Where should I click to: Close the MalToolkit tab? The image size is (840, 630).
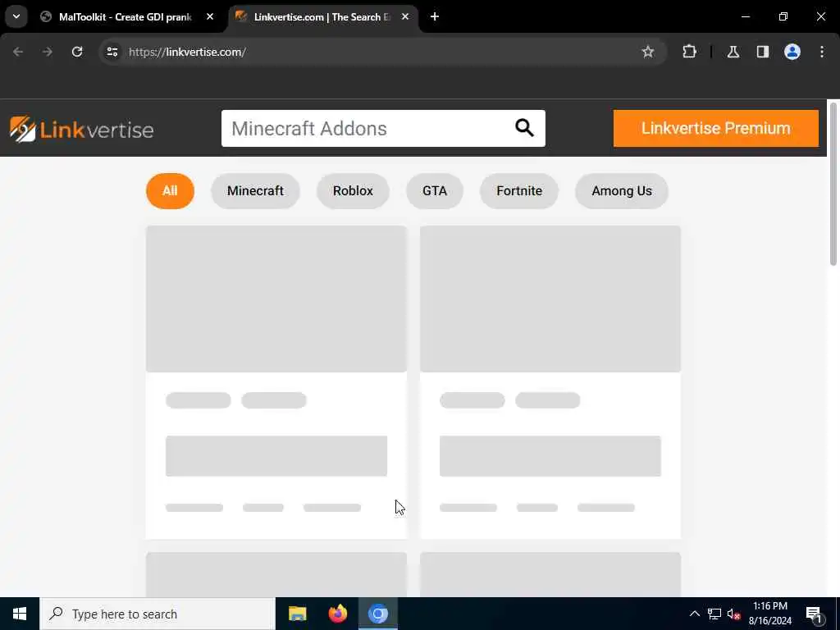(210, 16)
